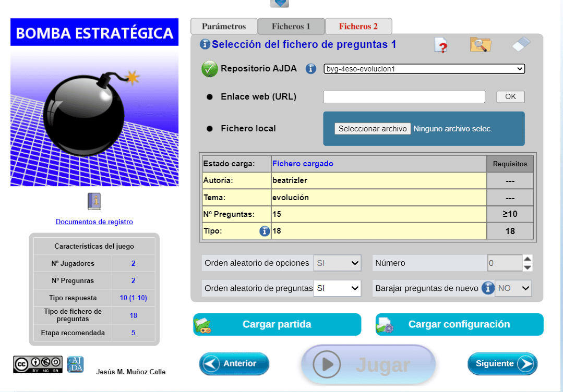563x392 pixels.
Task: Select the Repositorio AJDA green check option
Action: click(210, 69)
